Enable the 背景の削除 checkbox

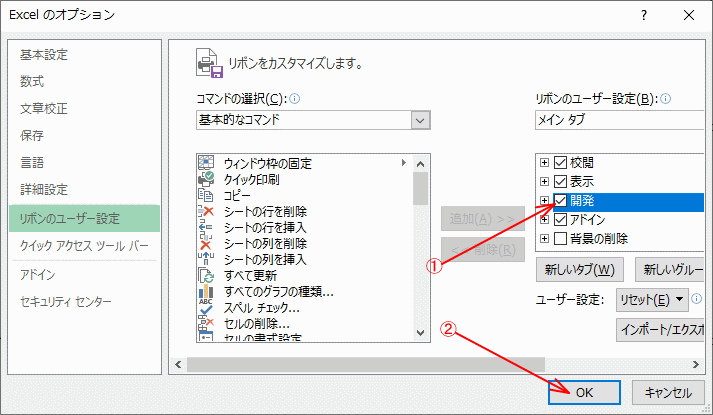(x=560, y=237)
